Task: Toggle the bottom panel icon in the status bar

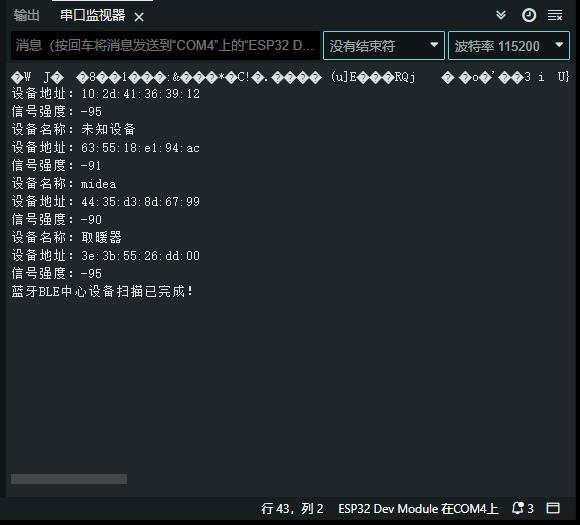Action: (553, 508)
